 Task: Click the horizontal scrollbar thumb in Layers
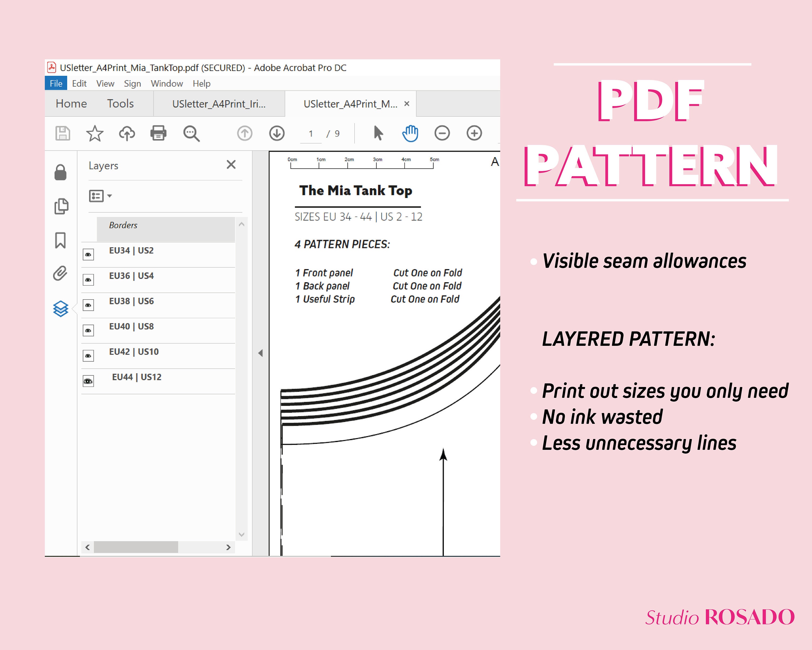(136, 547)
